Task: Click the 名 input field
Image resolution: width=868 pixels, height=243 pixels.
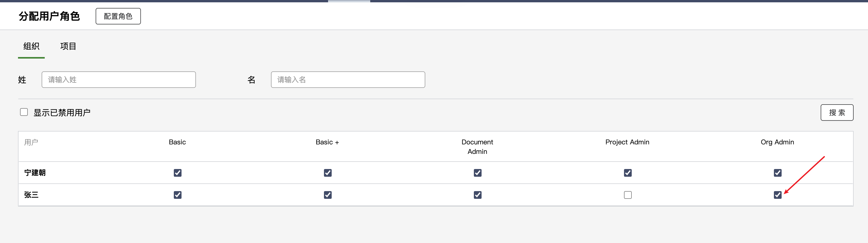Action: [348, 80]
